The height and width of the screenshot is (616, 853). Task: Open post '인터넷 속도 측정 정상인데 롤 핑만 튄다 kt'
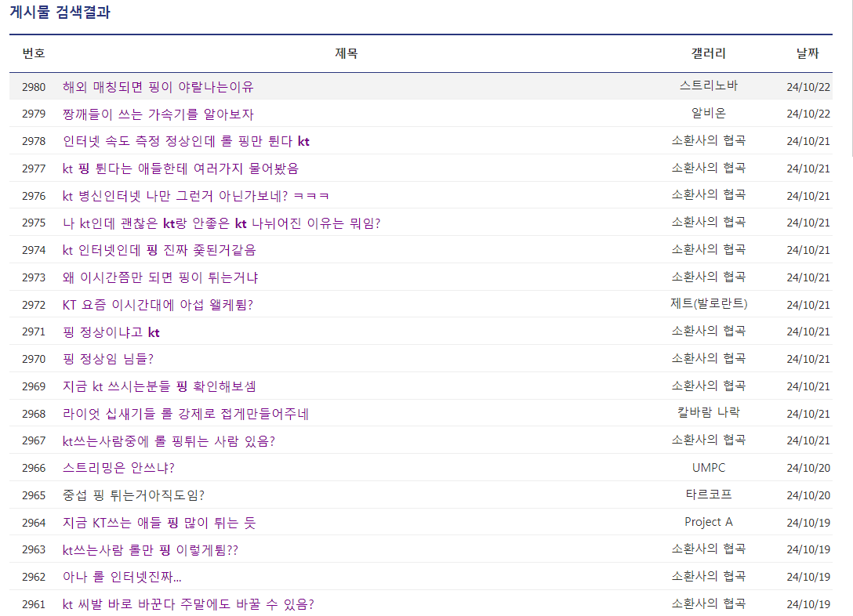186,141
